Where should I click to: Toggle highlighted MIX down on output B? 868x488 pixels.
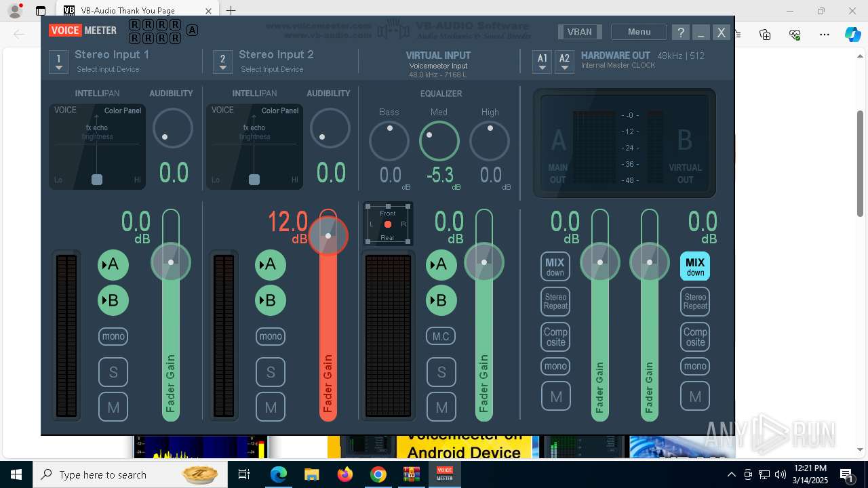tap(695, 266)
